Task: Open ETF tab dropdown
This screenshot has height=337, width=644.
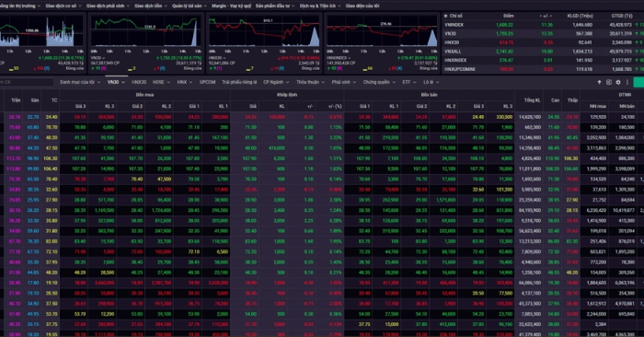Action: click(408, 82)
